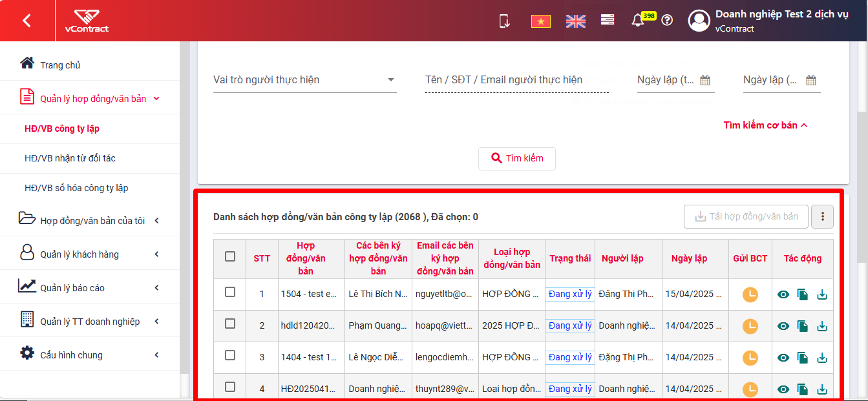Collapse search with Tìm kiếm cơ bản

[765, 125]
